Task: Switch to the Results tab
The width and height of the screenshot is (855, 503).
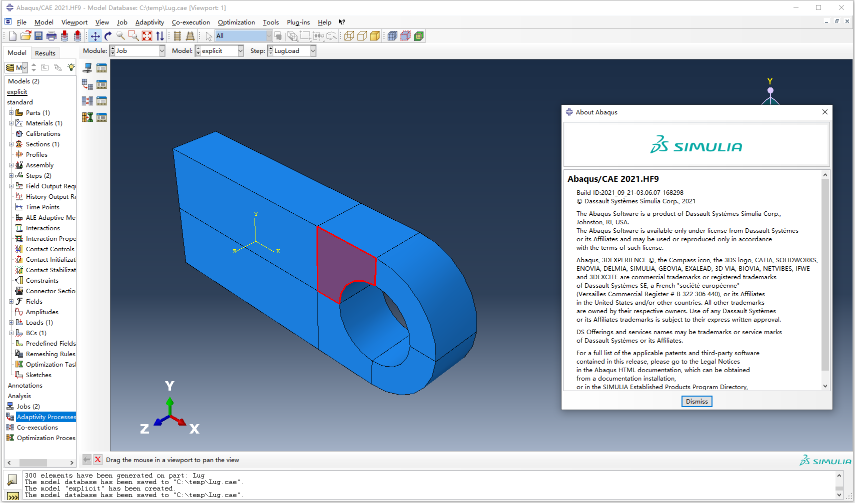Action: 45,53
